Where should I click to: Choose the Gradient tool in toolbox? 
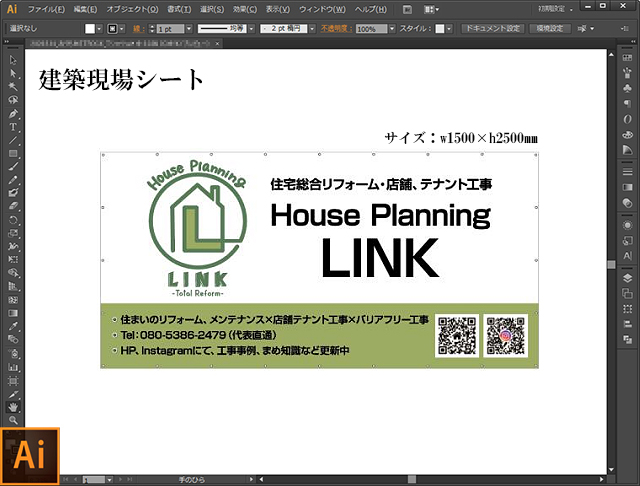13,313
